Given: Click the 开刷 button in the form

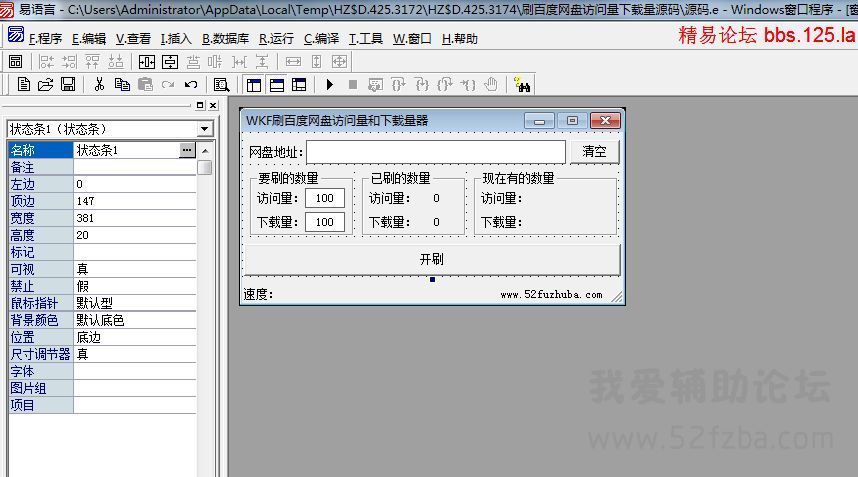Looking at the screenshot, I should tap(432, 259).
